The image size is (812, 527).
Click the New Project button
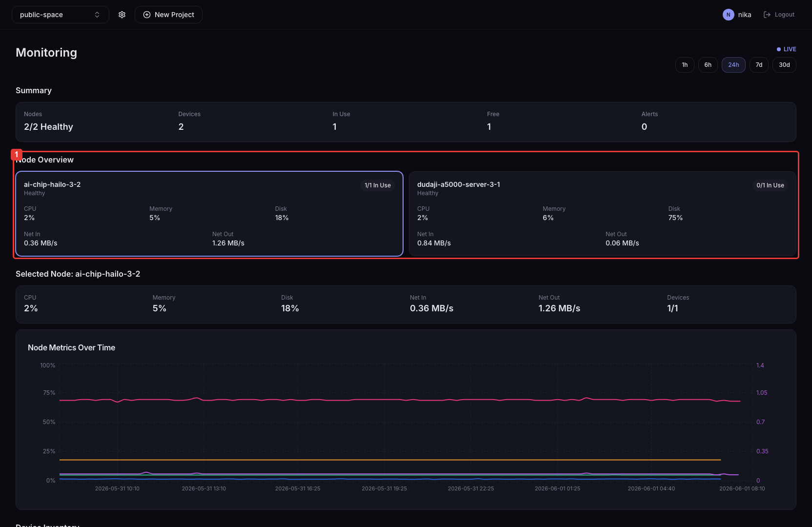tap(168, 15)
